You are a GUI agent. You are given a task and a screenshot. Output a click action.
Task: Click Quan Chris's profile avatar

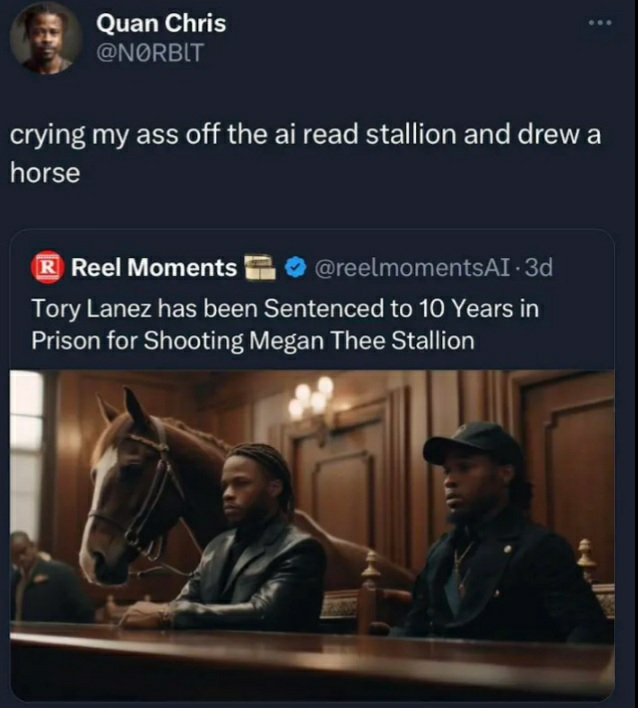click(x=45, y=38)
